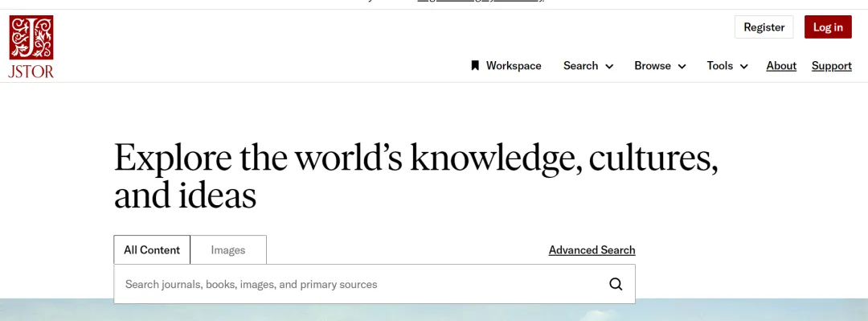Screen dimensions: 868x321
Task: Click the JSTOR logo
Action: tap(31, 47)
